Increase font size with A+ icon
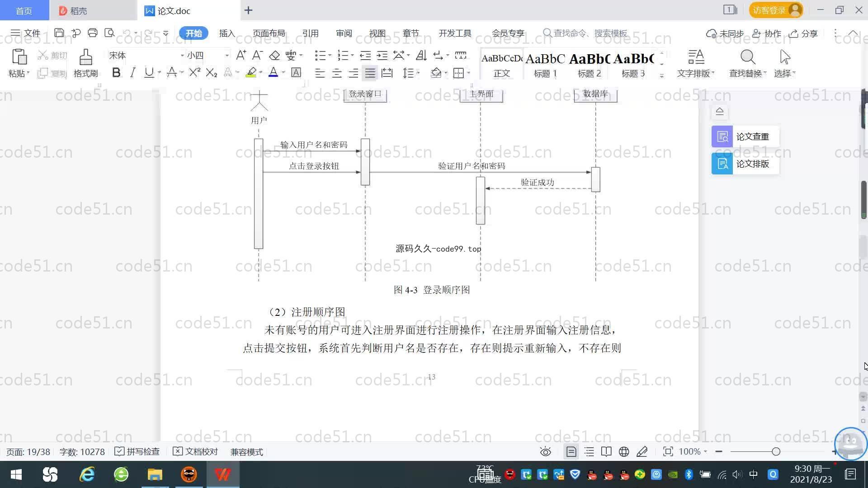 (x=241, y=55)
